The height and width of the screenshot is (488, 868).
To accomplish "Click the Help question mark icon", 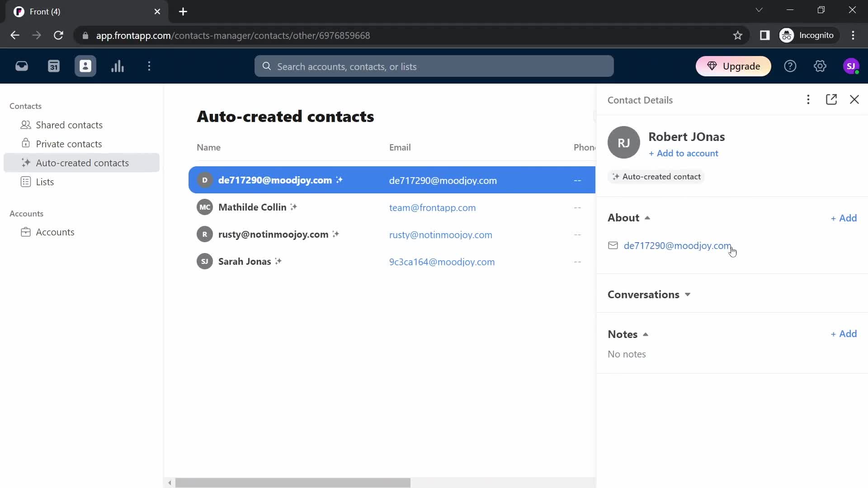I will (x=790, y=66).
